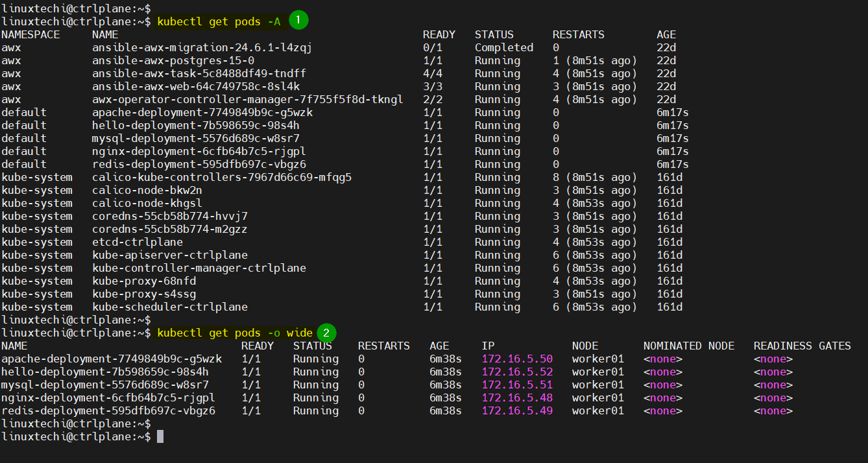The width and height of the screenshot is (868, 463).
Task: Click apache-deployment-7749849b9c-g5wzk in first table
Action: tap(202, 113)
